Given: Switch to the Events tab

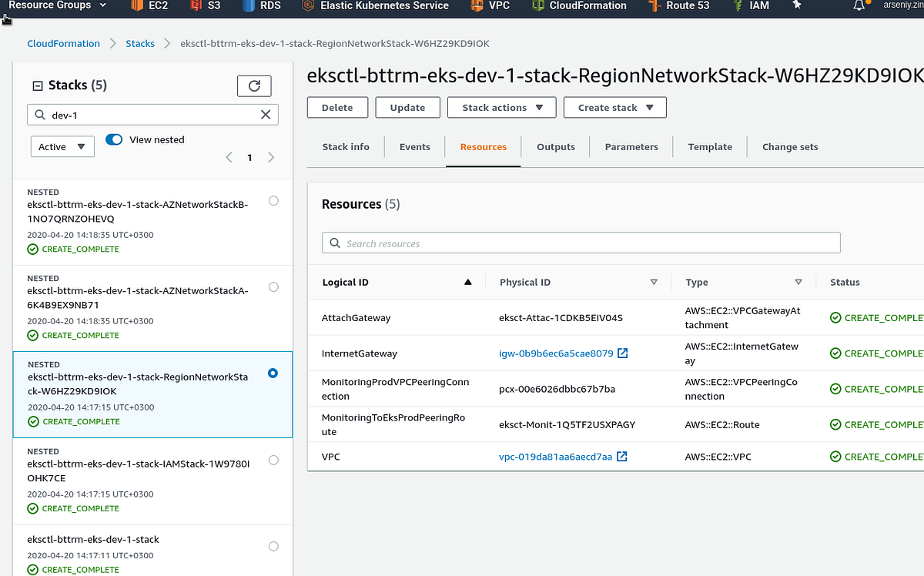Looking at the screenshot, I should coord(414,146).
